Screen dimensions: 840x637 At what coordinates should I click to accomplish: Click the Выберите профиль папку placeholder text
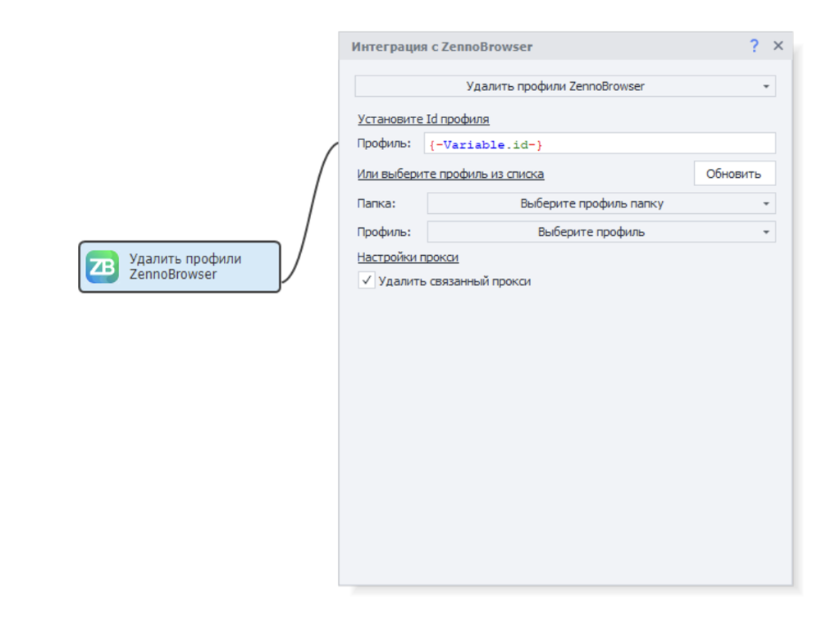(591, 204)
